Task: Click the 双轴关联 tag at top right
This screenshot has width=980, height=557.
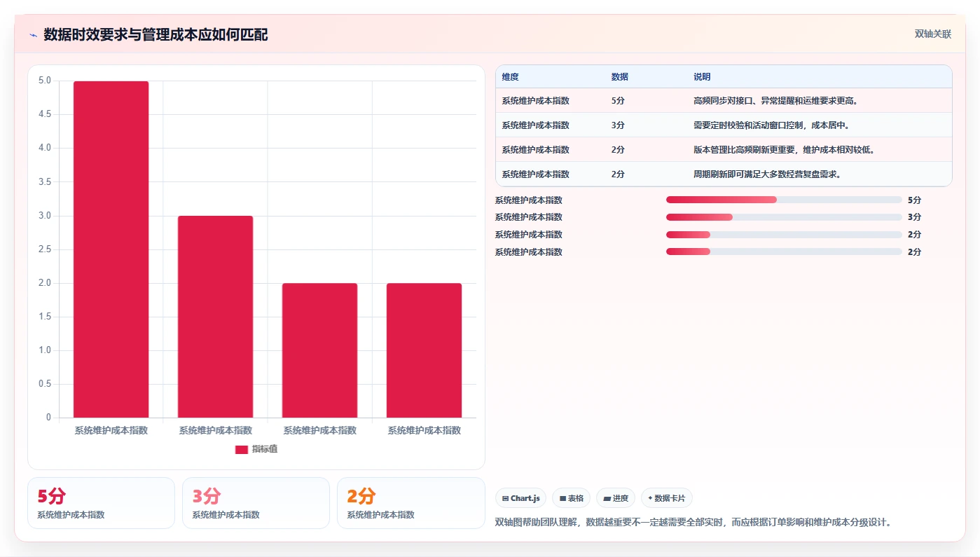Action: coord(933,34)
